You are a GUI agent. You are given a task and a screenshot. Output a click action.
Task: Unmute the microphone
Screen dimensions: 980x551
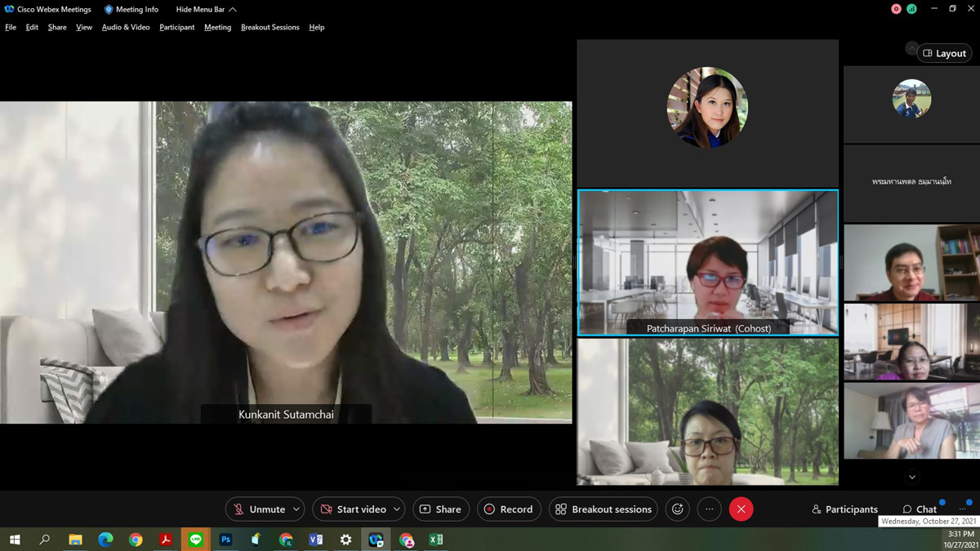tap(258, 509)
